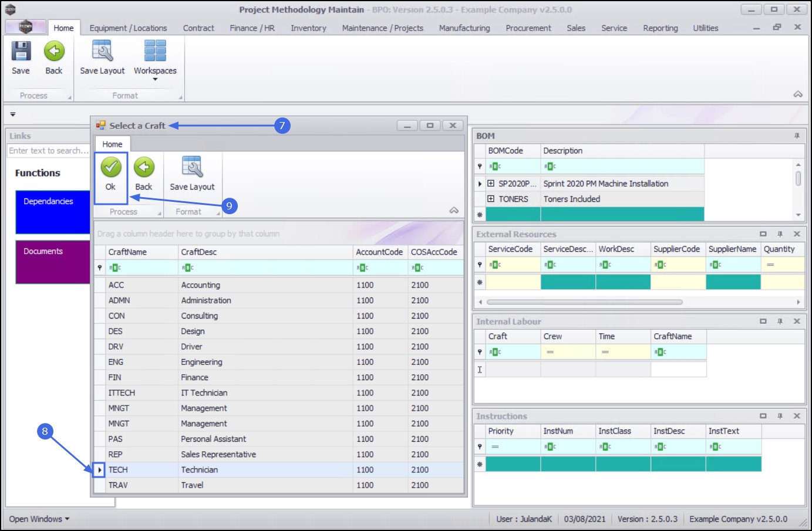This screenshot has width=812, height=531.
Task: Open the Finance / HR menu tab
Action: coord(252,28)
